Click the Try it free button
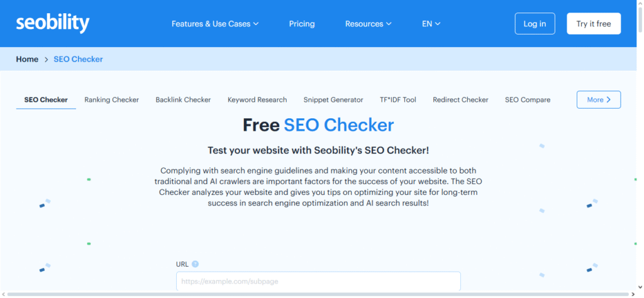Viewport: 644px width, 298px height. 593,24
